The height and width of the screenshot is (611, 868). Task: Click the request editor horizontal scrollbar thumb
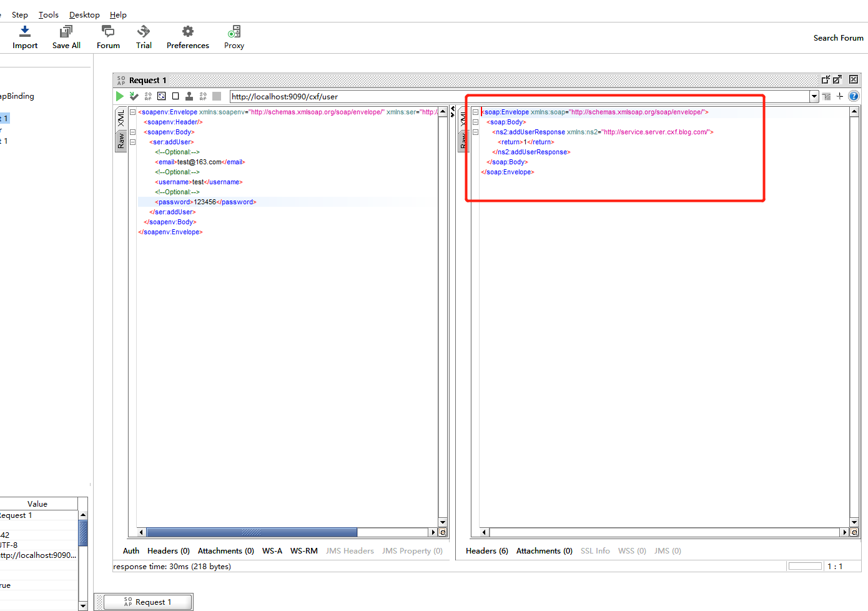[x=252, y=532]
